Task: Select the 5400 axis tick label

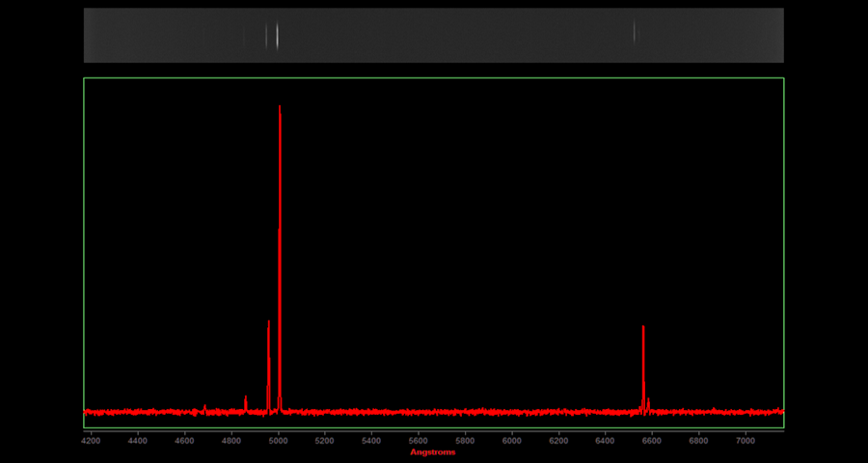Action: coord(371,440)
